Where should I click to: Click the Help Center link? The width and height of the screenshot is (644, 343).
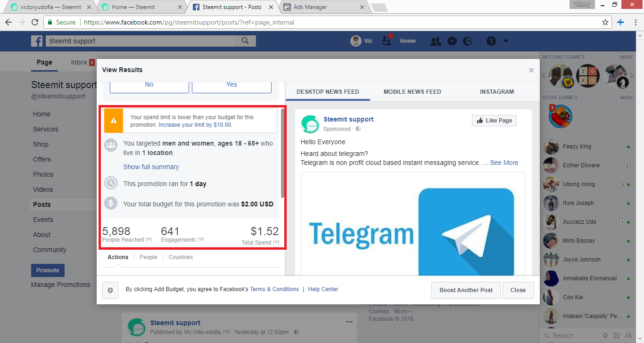pos(323,289)
